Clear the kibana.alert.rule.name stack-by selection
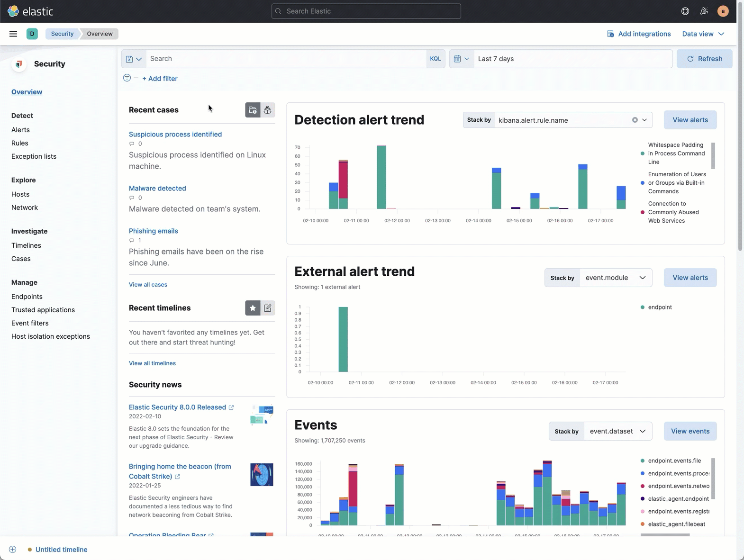The height and width of the screenshot is (560, 744). pyautogui.click(x=635, y=120)
